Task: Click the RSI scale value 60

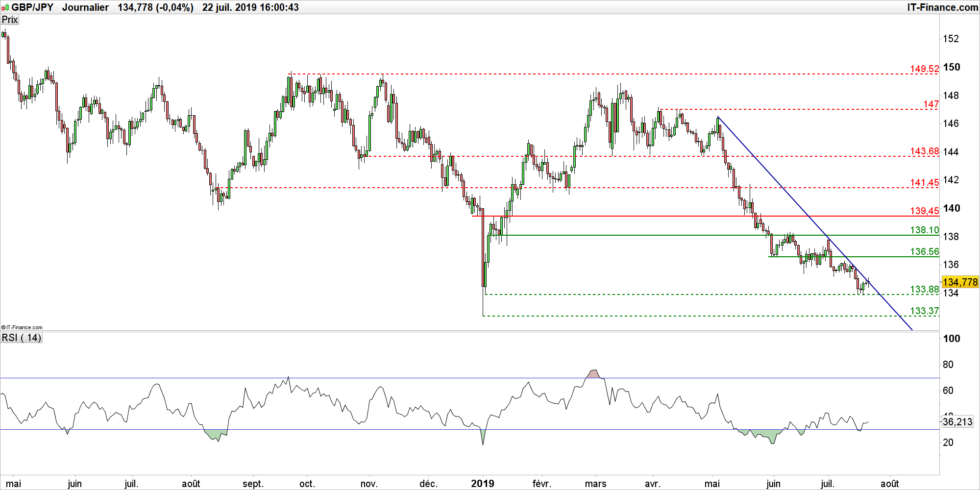Action: pos(948,391)
